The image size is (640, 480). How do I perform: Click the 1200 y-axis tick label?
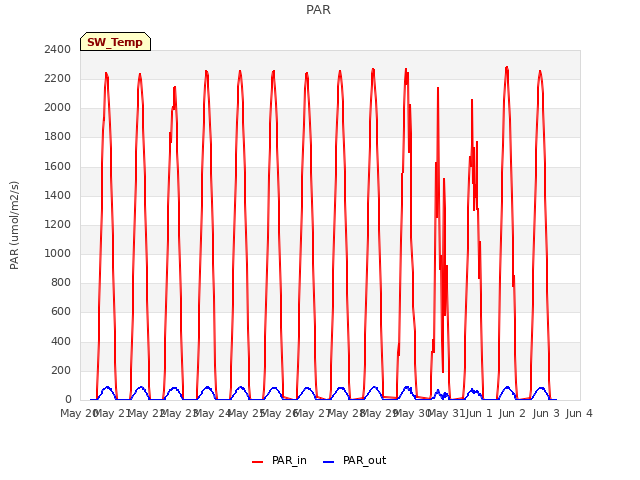coord(58,224)
